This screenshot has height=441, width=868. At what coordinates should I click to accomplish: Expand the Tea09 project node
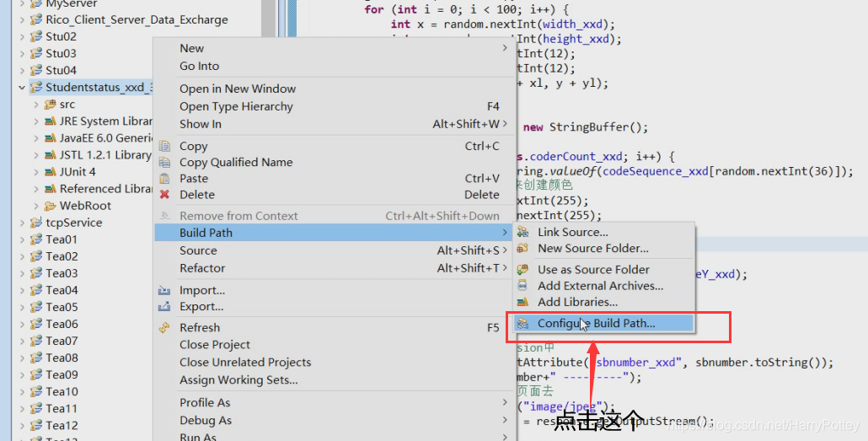[22, 374]
